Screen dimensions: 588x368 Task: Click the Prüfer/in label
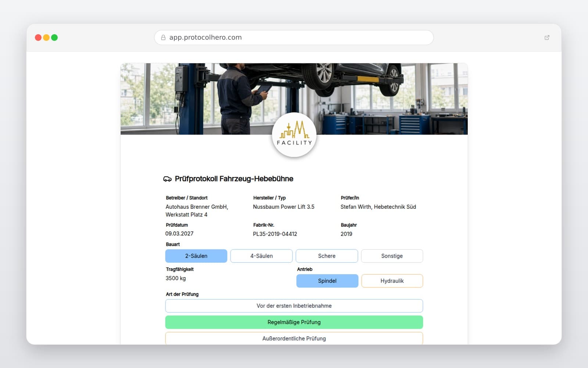(x=350, y=198)
